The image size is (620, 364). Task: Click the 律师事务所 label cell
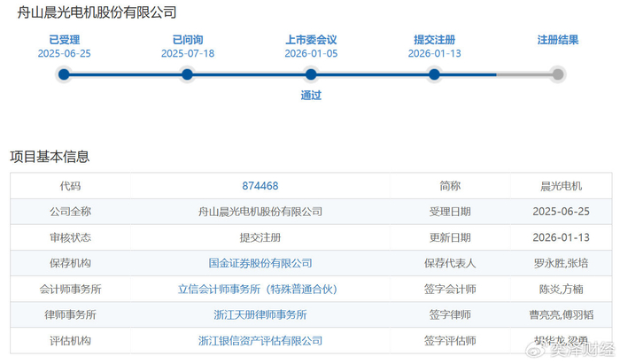(70, 315)
